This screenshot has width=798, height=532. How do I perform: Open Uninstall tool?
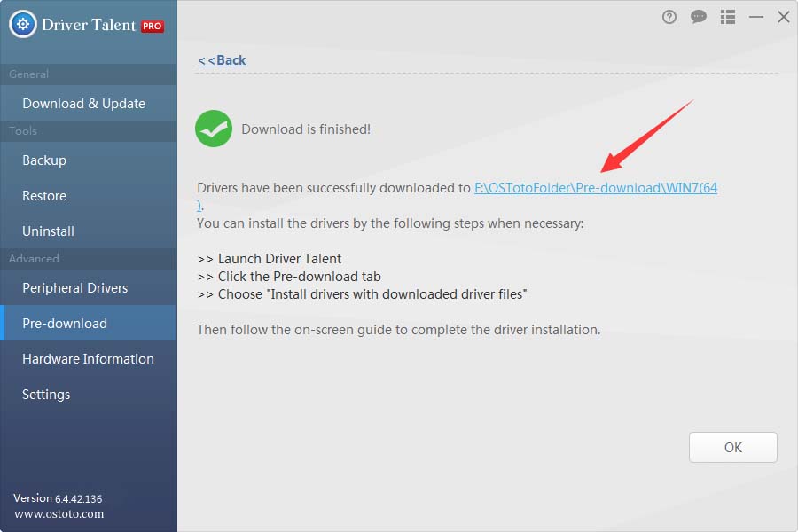(89, 231)
